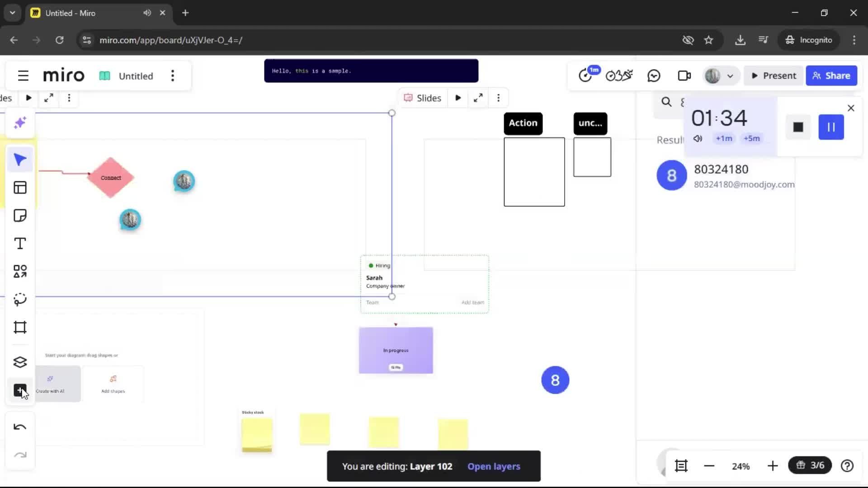Open the Templates tool

pos(20,188)
